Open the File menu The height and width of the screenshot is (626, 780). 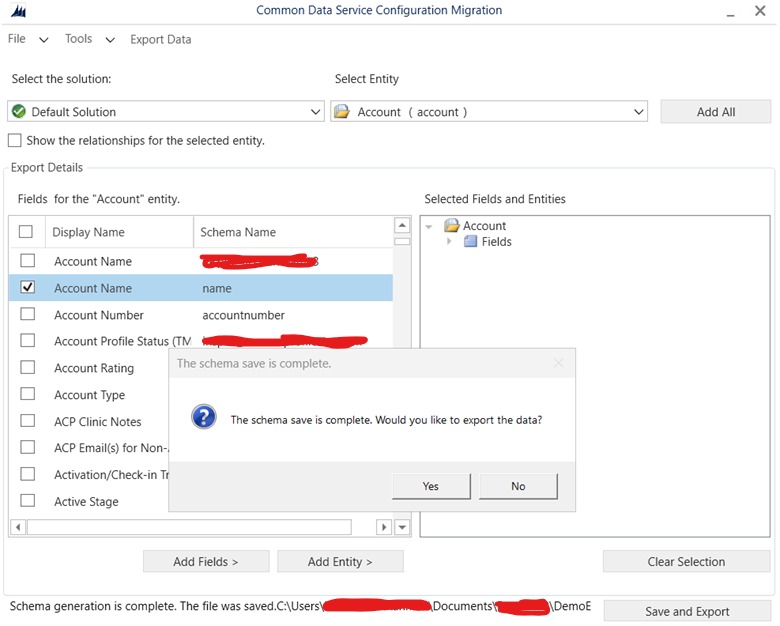pos(16,39)
